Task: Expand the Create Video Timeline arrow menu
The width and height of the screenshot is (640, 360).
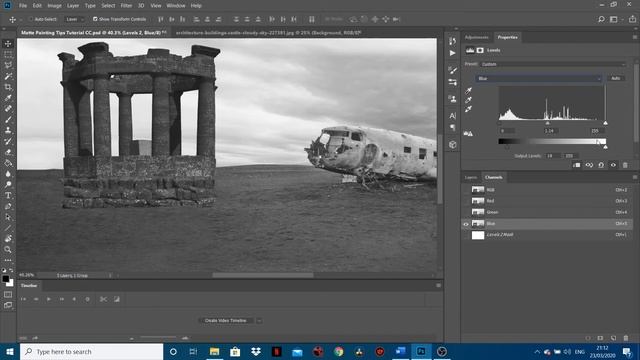Action: 259,321
